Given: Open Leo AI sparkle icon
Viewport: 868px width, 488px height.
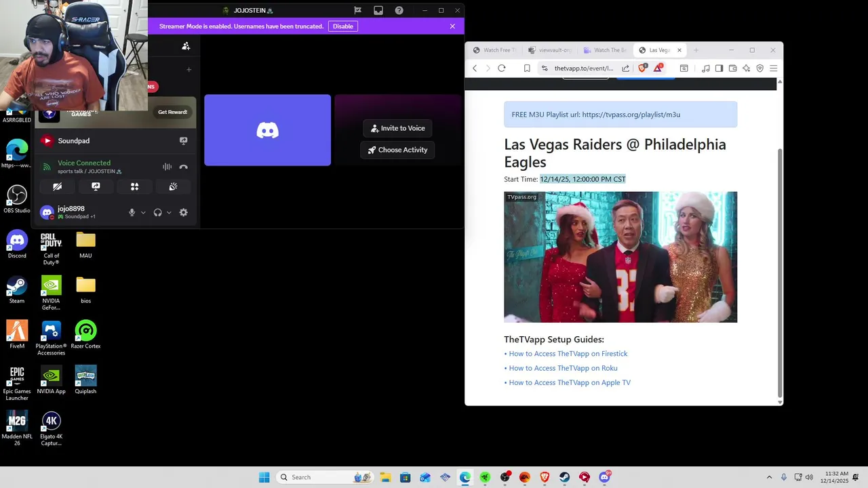Looking at the screenshot, I should tap(746, 68).
